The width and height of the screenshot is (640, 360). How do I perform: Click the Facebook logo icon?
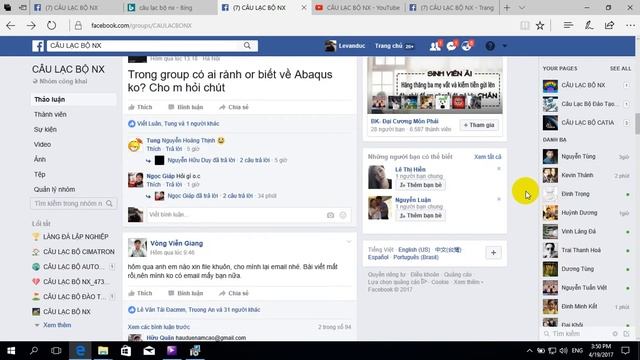(38, 46)
